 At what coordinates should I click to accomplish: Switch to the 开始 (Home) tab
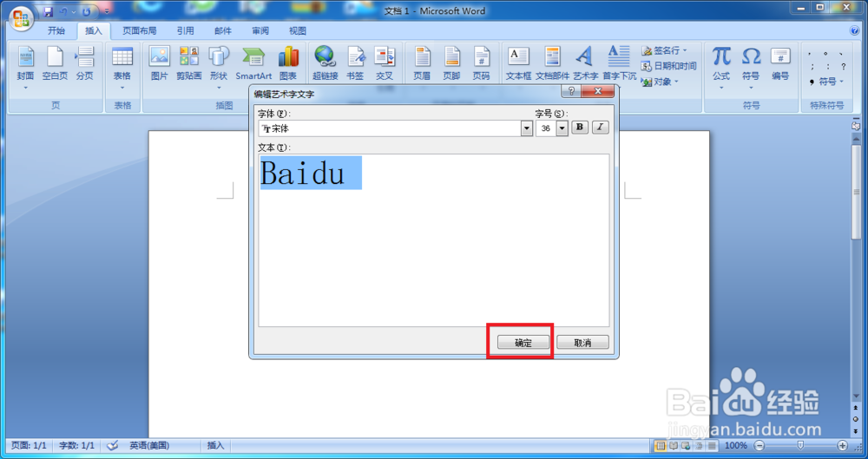56,31
